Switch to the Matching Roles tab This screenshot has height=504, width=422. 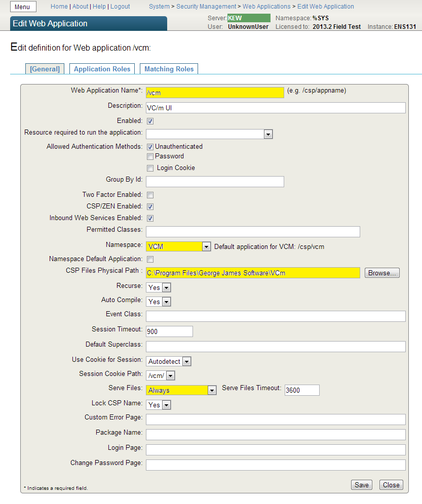(x=169, y=69)
